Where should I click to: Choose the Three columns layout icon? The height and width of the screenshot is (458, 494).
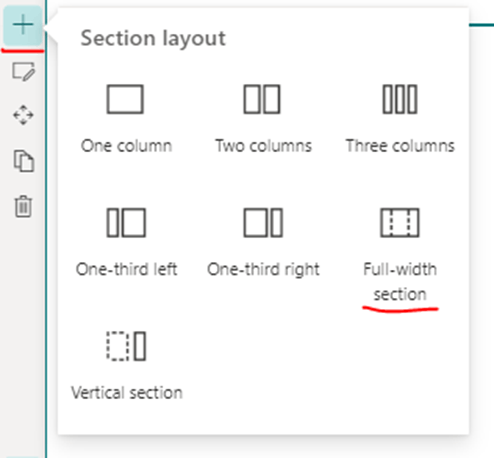point(400,99)
